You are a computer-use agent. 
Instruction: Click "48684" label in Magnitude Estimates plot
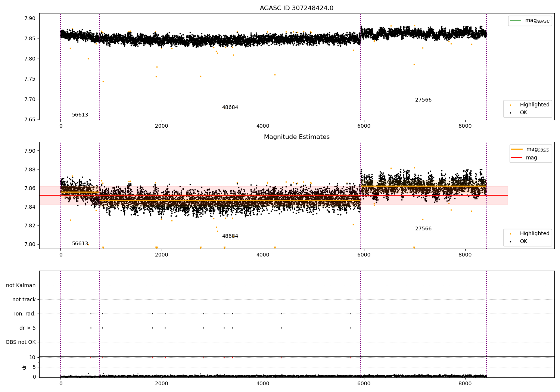[x=230, y=236]
